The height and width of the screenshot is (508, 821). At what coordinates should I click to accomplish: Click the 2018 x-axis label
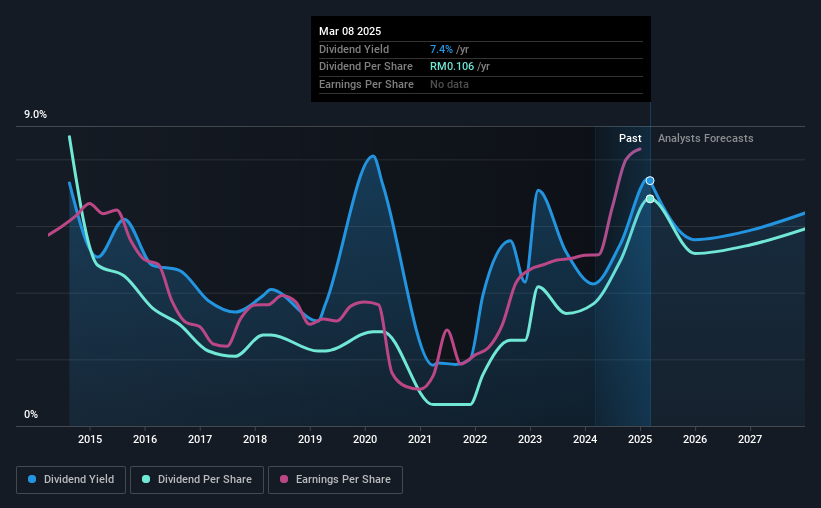tap(255, 439)
